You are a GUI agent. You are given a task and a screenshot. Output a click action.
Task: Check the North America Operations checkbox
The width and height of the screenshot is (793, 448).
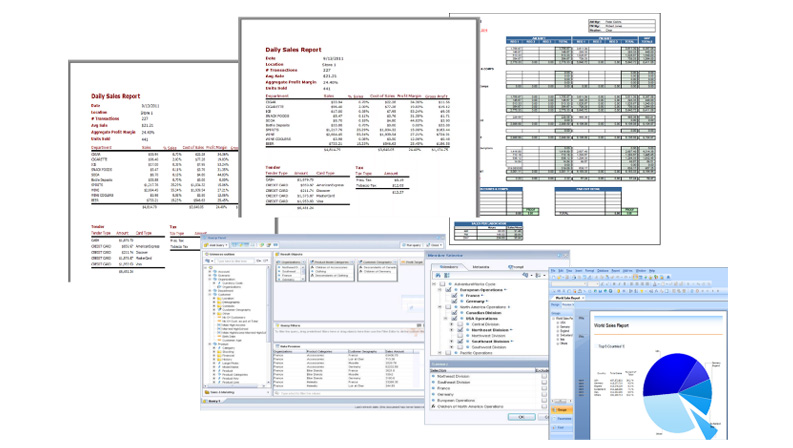(448, 307)
